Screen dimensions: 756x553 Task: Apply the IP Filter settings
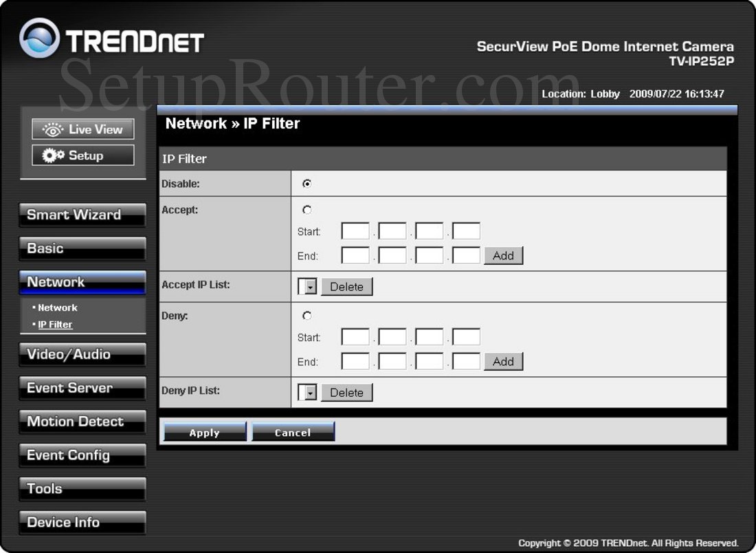point(204,432)
